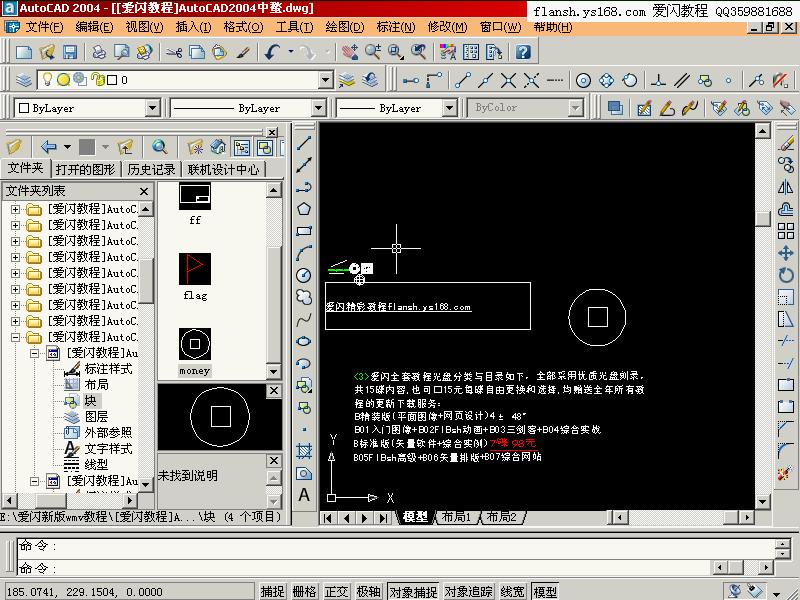Toggle 极轴 polar tracking in status bar
Image resolution: width=800 pixels, height=600 pixels.
(368, 591)
